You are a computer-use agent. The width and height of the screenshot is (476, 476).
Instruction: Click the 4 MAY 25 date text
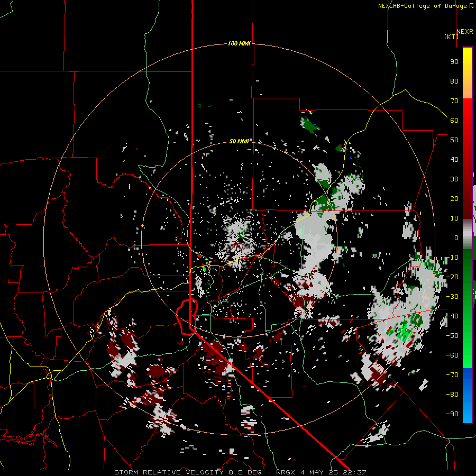(x=320, y=472)
